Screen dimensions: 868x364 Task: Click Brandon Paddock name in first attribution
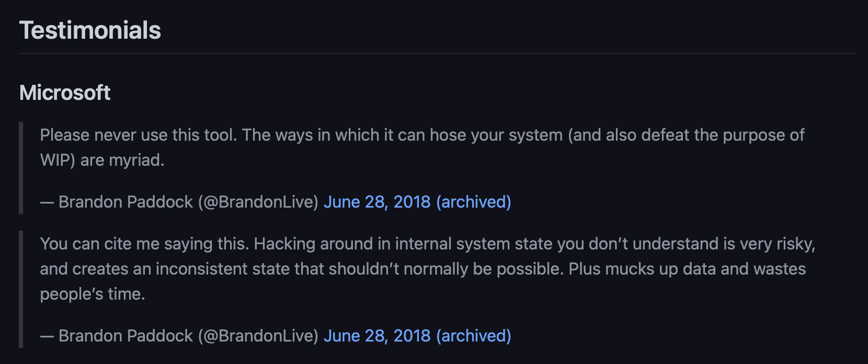pyautogui.click(x=125, y=202)
